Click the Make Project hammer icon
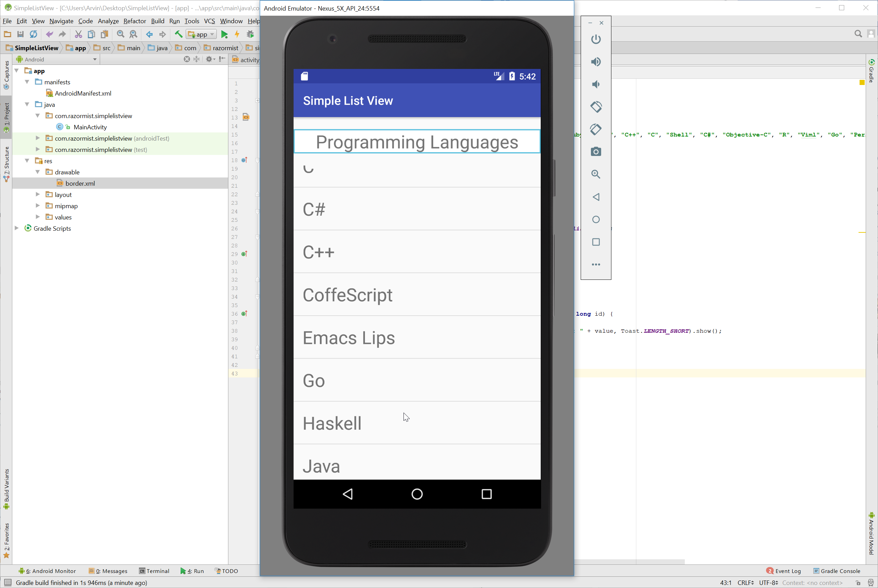This screenshot has height=588, width=878. (179, 34)
